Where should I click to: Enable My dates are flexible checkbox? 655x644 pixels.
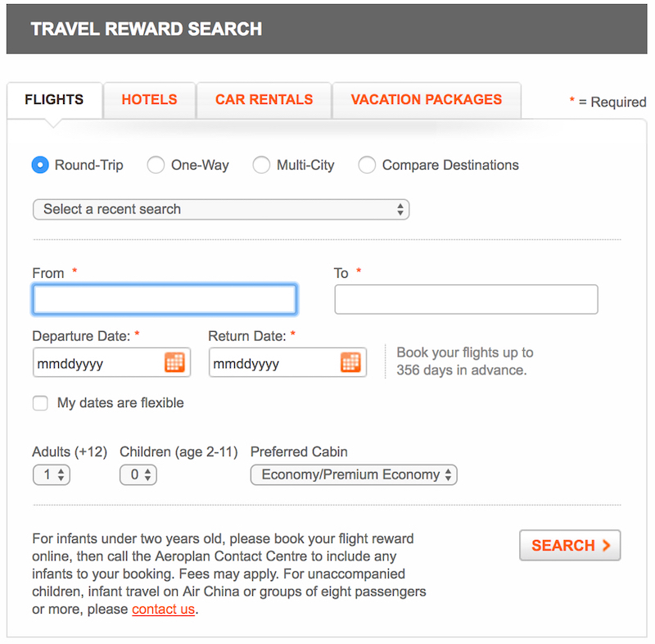click(x=40, y=403)
